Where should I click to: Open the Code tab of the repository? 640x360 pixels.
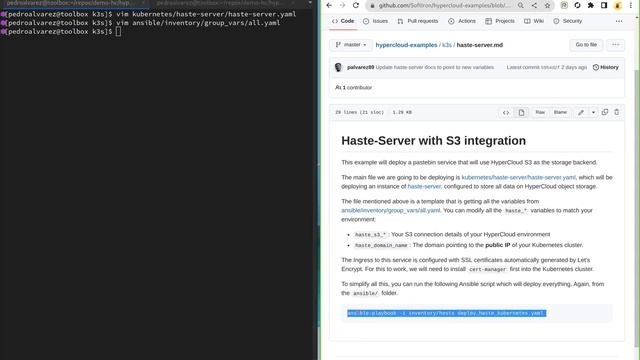343,21
